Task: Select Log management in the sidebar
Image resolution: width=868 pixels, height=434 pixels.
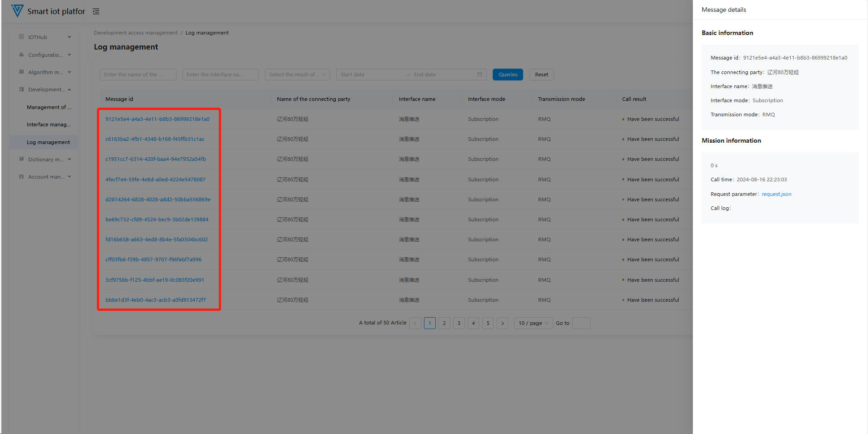Action: [48, 142]
